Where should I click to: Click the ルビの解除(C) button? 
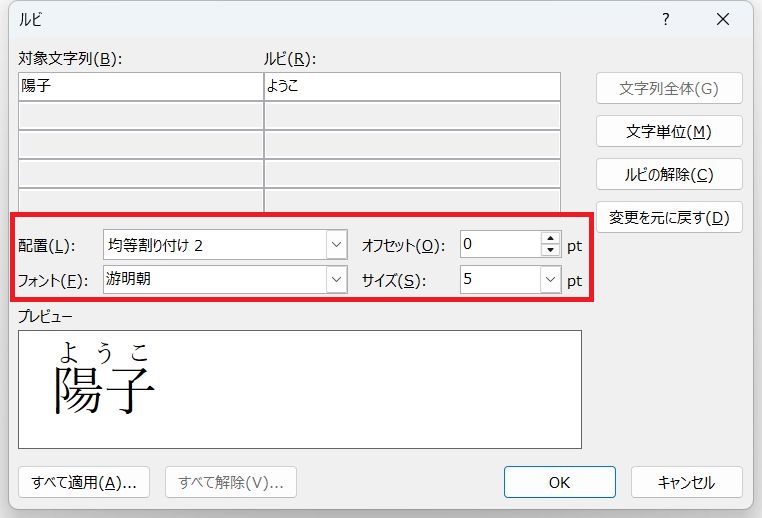click(669, 174)
